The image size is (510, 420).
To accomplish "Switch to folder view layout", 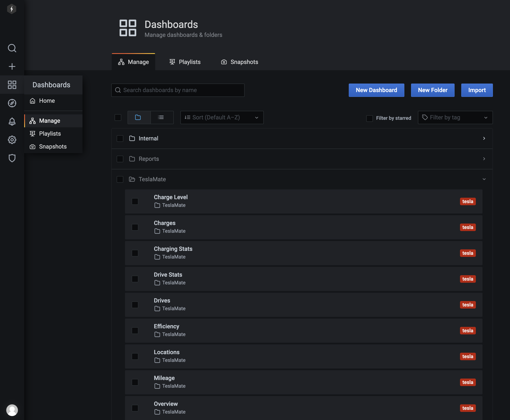I will click(x=138, y=117).
